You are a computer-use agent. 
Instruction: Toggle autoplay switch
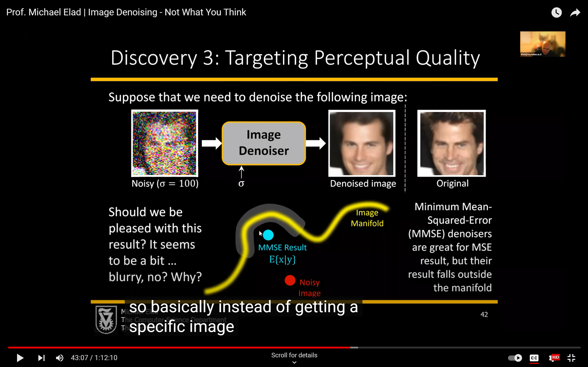pos(515,358)
